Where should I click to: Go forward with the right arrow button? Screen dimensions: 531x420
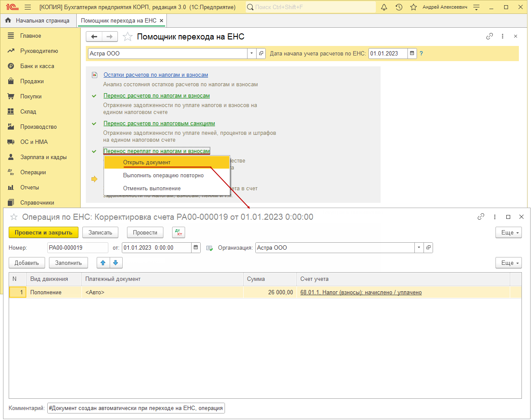tap(110, 37)
